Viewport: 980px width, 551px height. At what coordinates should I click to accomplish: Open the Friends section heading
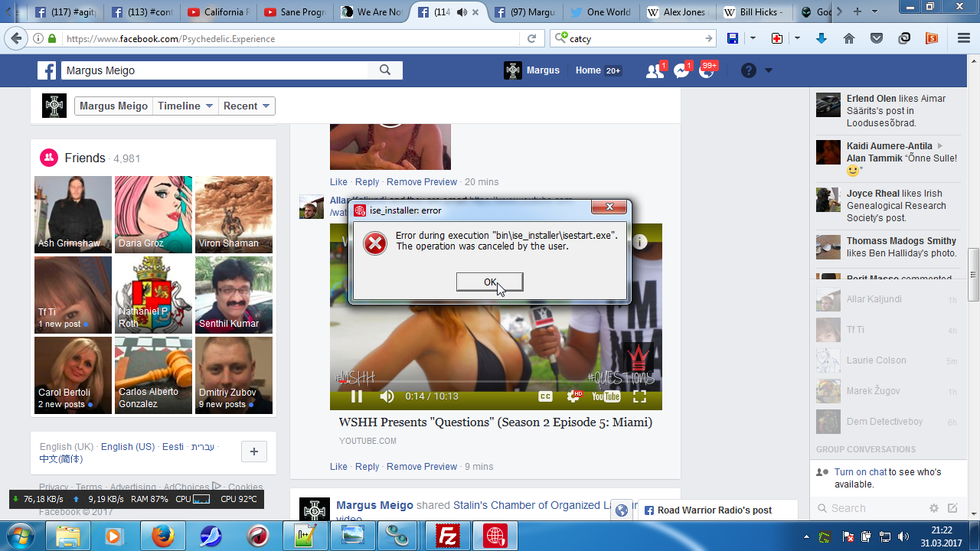(85, 158)
